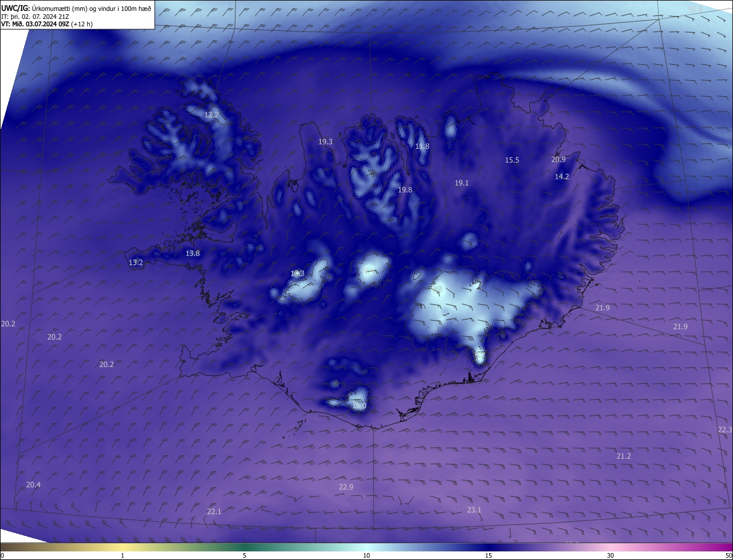Click the 11.8 value on the map
This screenshot has height=560, width=733.
click(x=422, y=147)
